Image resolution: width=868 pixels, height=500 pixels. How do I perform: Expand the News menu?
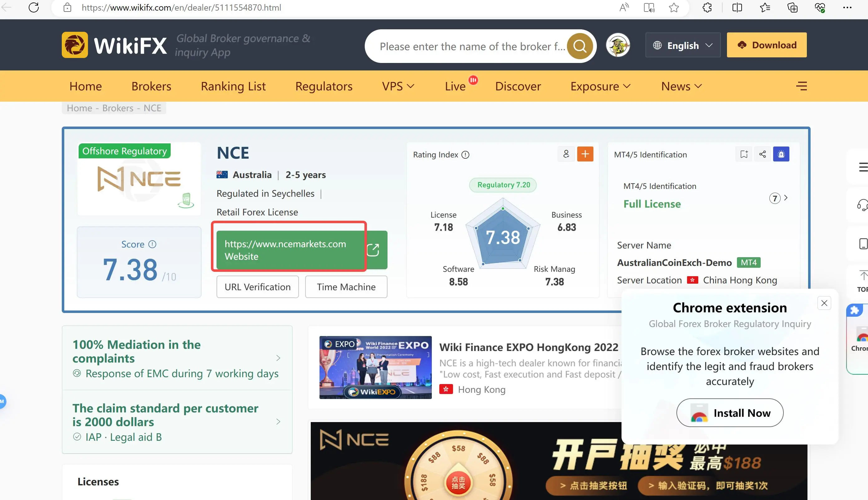(681, 86)
